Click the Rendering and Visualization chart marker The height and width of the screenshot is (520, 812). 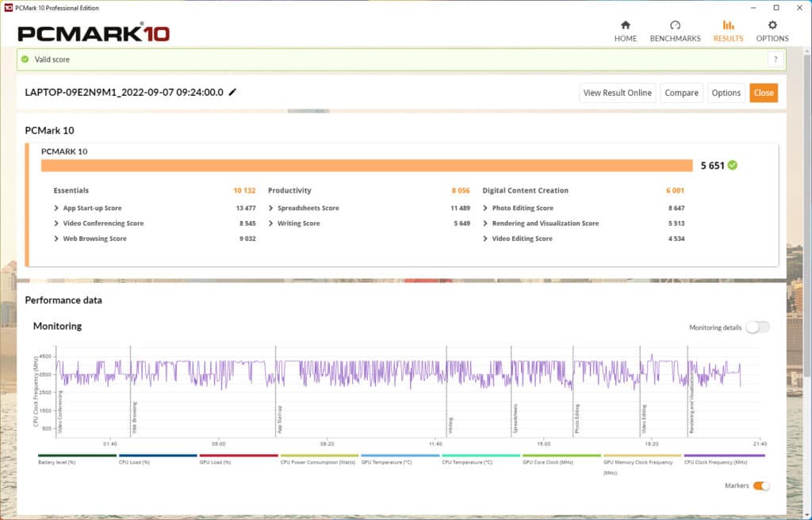pyautogui.click(x=691, y=402)
